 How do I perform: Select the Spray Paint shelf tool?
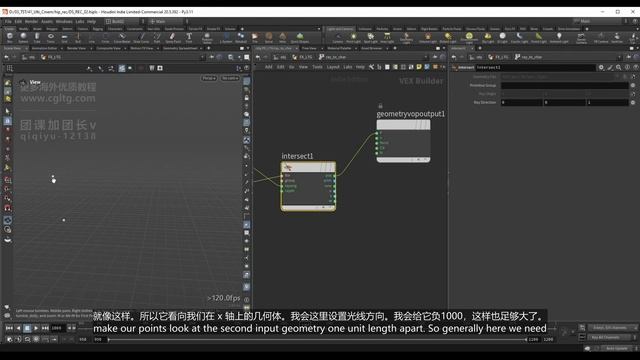click(173, 38)
